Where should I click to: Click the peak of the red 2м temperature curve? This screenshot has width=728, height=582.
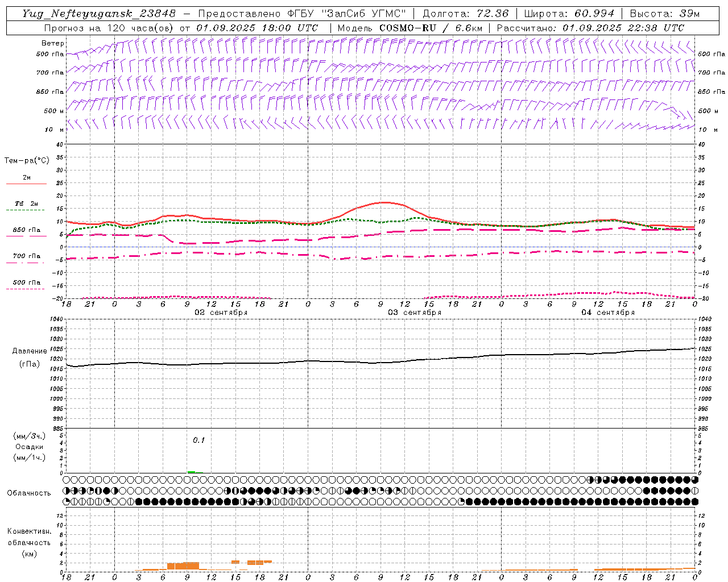click(x=385, y=202)
